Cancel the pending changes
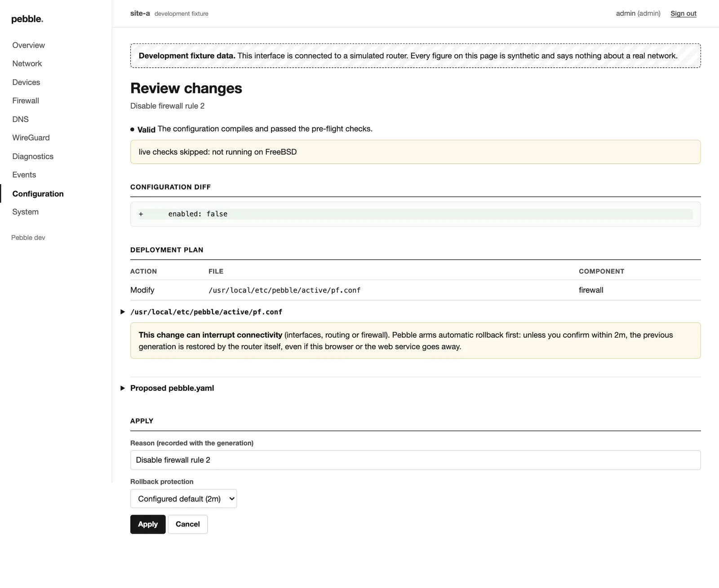Image resolution: width=719 pixels, height=588 pixels. point(188,524)
